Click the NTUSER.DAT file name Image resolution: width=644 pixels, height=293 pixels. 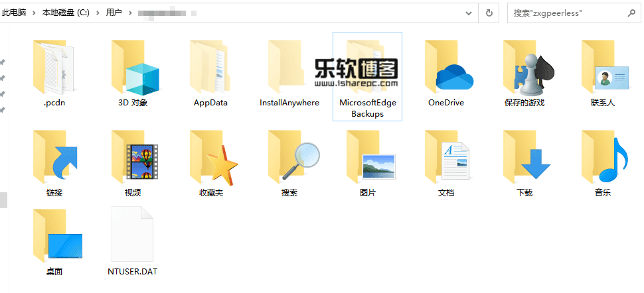coord(132,272)
